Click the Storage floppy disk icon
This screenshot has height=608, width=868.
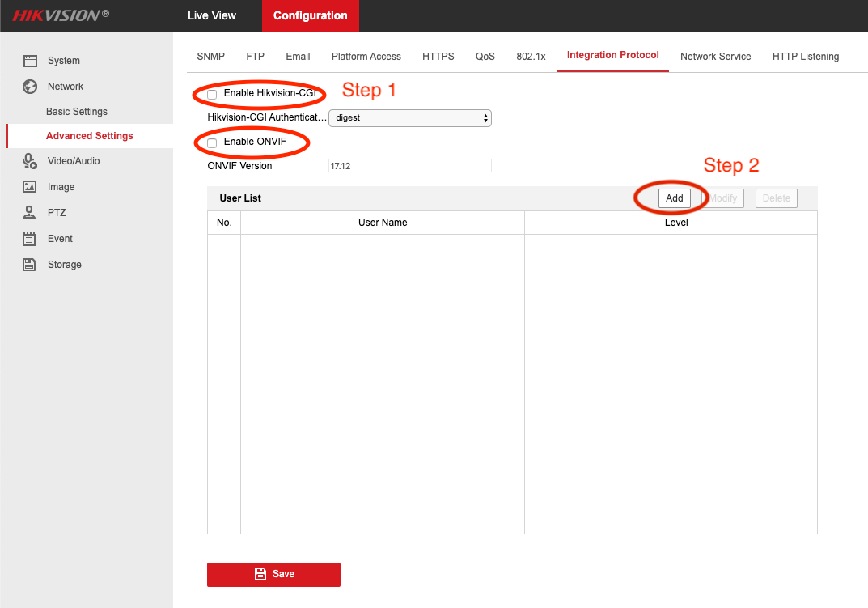[30, 265]
